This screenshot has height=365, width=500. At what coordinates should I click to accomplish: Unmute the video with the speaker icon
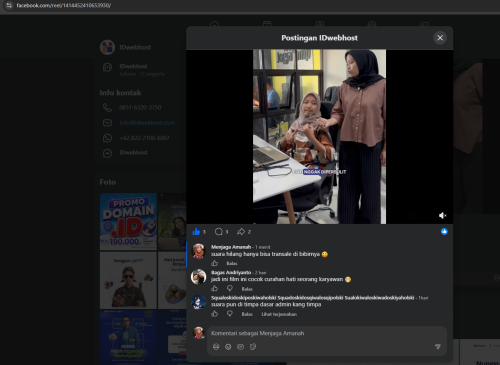point(442,216)
